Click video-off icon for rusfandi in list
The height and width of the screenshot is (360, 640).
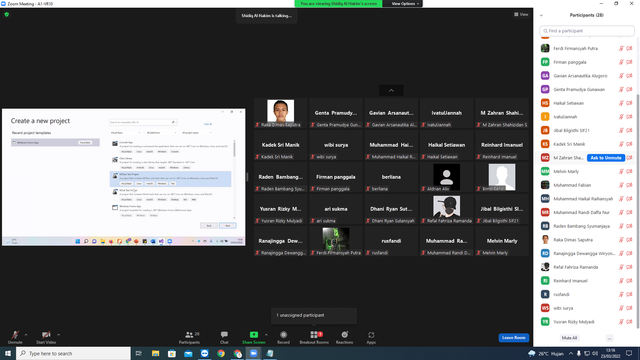(x=629, y=294)
